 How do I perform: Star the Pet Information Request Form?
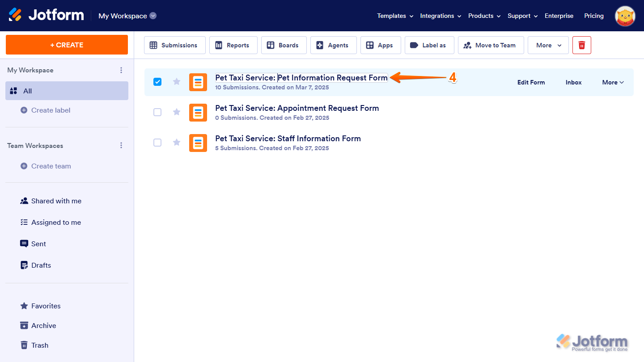pyautogui.click(x=177, y=82)
